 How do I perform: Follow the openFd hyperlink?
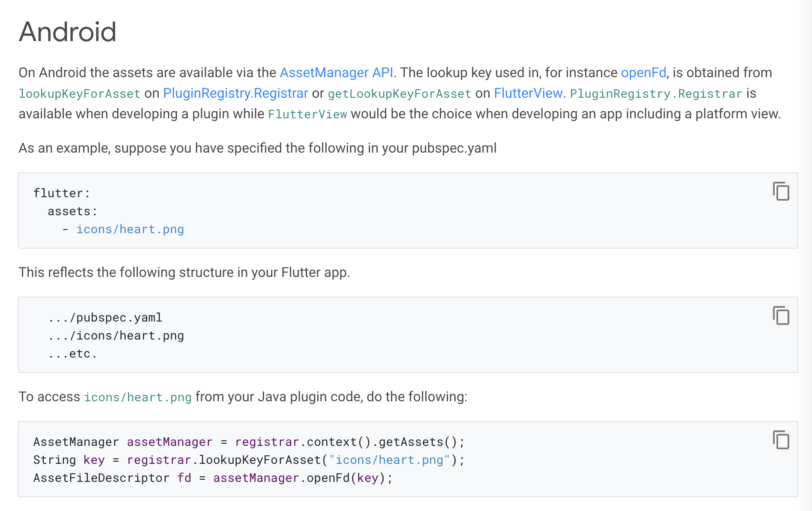point(643,72)
